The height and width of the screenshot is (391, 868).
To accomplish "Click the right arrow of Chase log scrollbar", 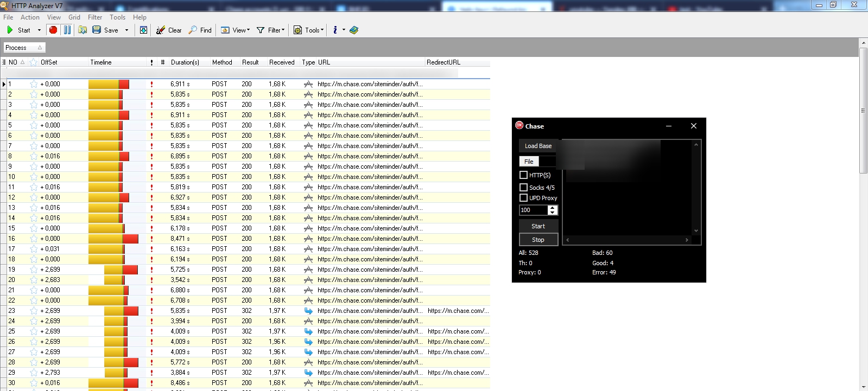I will click(687, 240).
